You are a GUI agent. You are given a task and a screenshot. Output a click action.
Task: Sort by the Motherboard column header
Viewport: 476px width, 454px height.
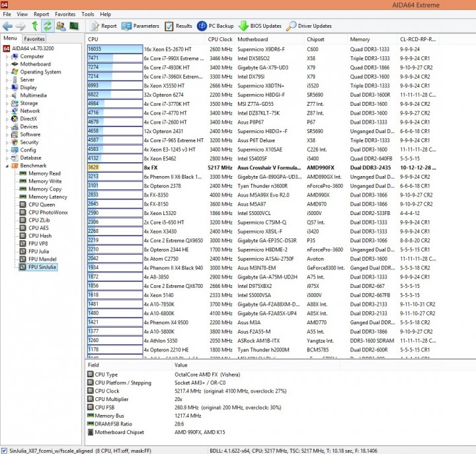pos(270,39)
